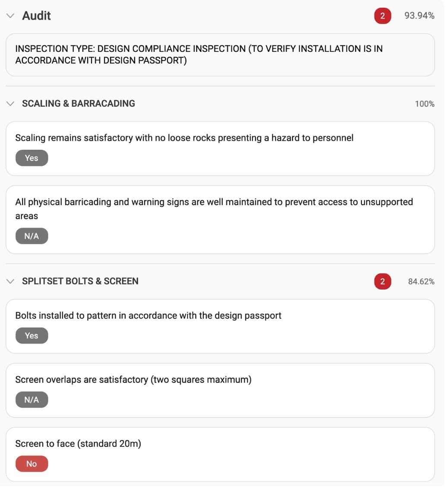448x487 pixels.
Task: Click the red badge in Splitset Bolts header
Action: tap(382, 282)
